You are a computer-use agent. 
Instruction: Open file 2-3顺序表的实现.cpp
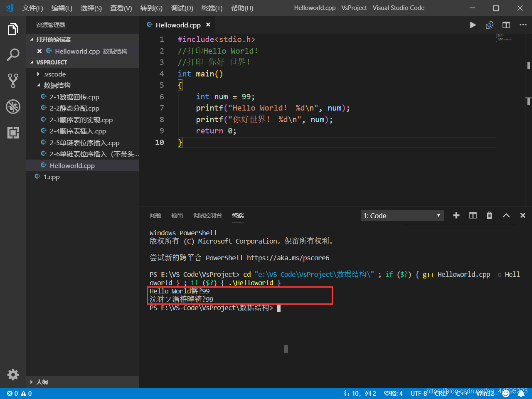pos(83,120)
